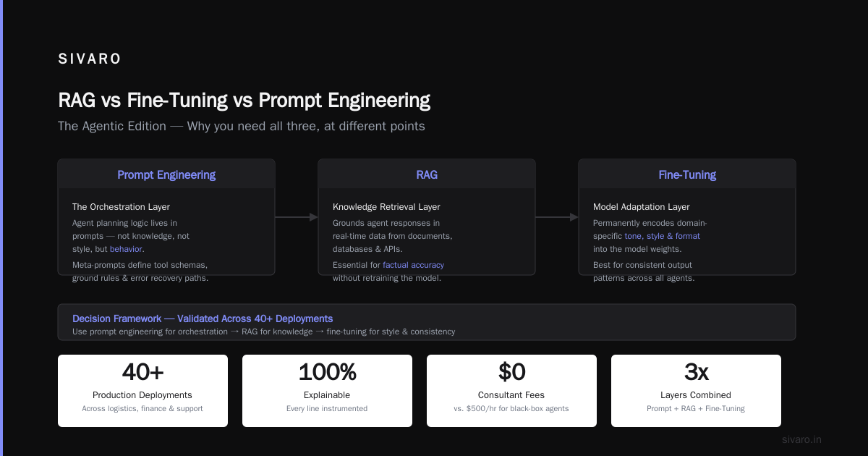Click the highlighted "factual accuracy" text
Viewport: 868px width, 456px height.
(x=414, y=265)
